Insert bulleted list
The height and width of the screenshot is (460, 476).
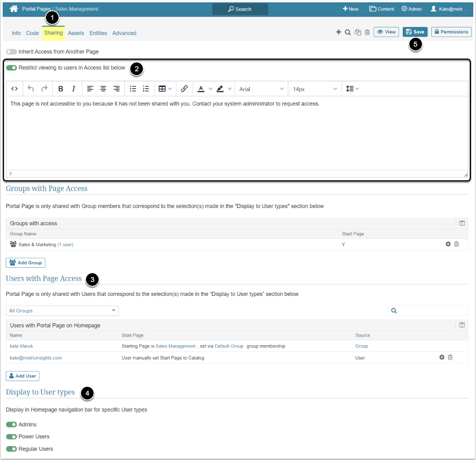133,89
